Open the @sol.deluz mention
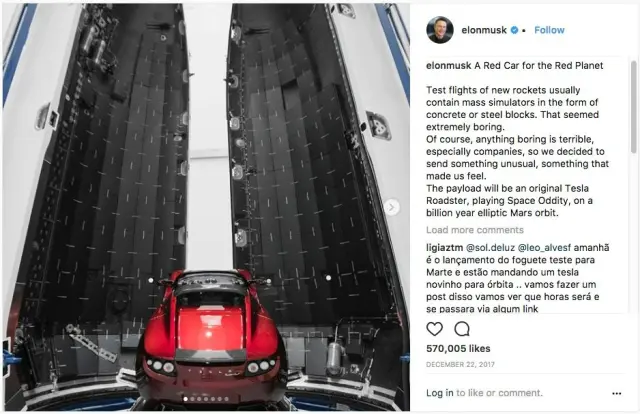This screenshot has height=414, width=640. 490,248
